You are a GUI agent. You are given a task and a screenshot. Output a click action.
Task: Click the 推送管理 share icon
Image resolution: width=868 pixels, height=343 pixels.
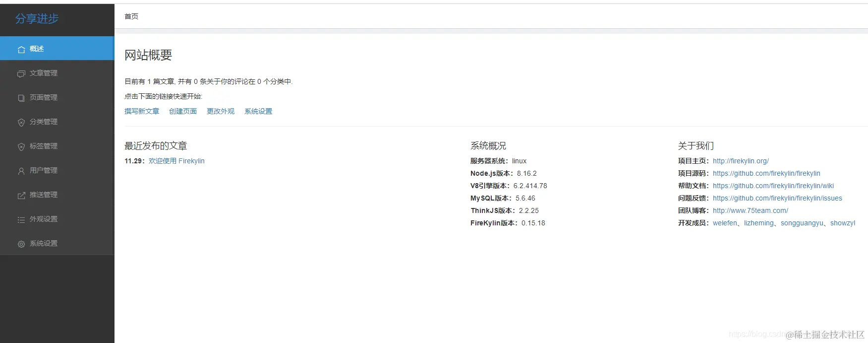(x=21, y=195)
